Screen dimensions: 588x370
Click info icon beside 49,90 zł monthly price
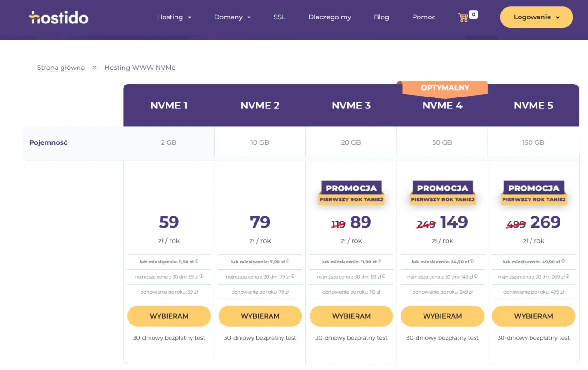(x=563, y=261)
